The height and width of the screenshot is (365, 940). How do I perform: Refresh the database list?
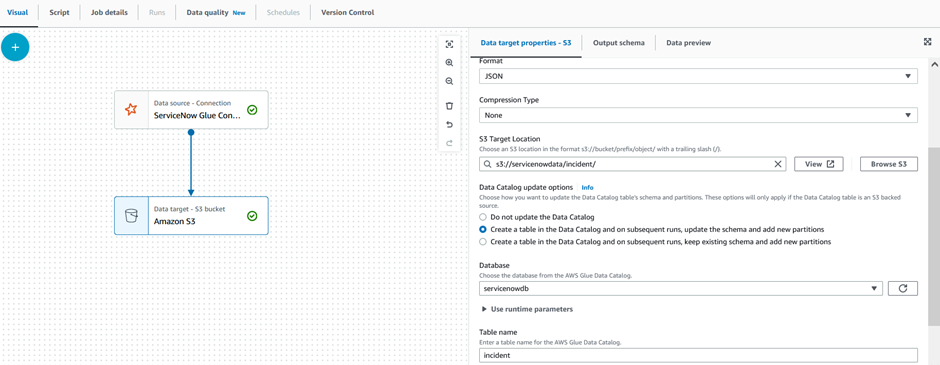(x=903, y=289)
